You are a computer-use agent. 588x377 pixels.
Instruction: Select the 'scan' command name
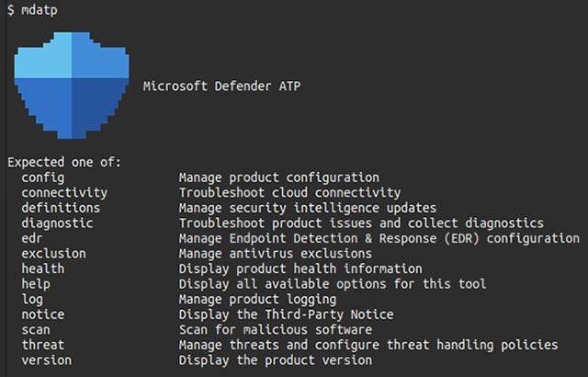point(36,329)
